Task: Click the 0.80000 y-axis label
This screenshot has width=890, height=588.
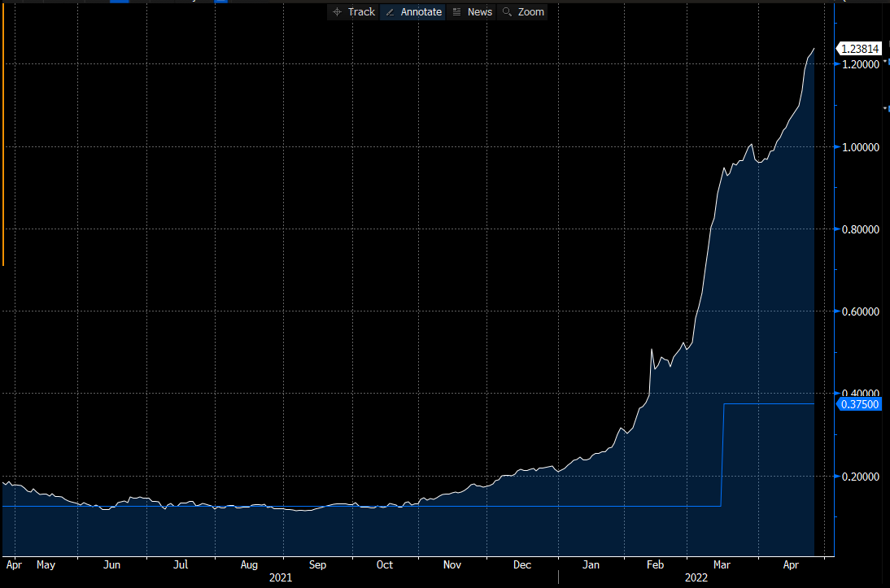Action: tap(861, 229)
